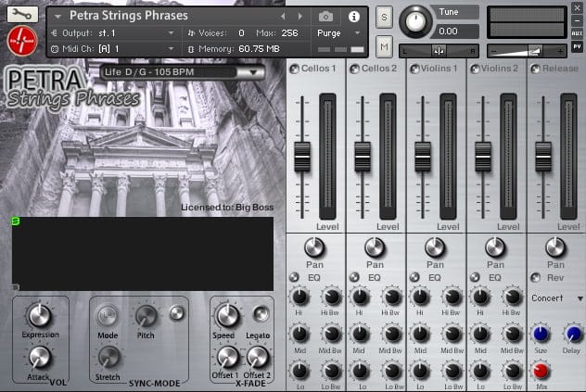Image resolution: width=586 pixels, height=392 pixels.
Task: Adjust the Tune knob
Action: pyautogui.click(x=415, y=21)
